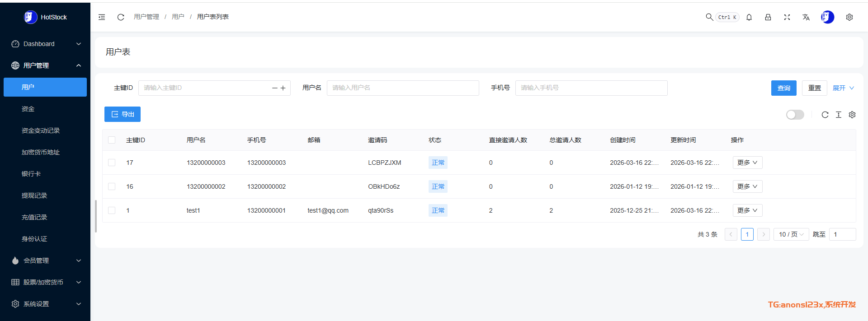This screenshot has height=321, width=868.
Task: Click the page reload icon near breadcrumb
Action: pos(121,17)
